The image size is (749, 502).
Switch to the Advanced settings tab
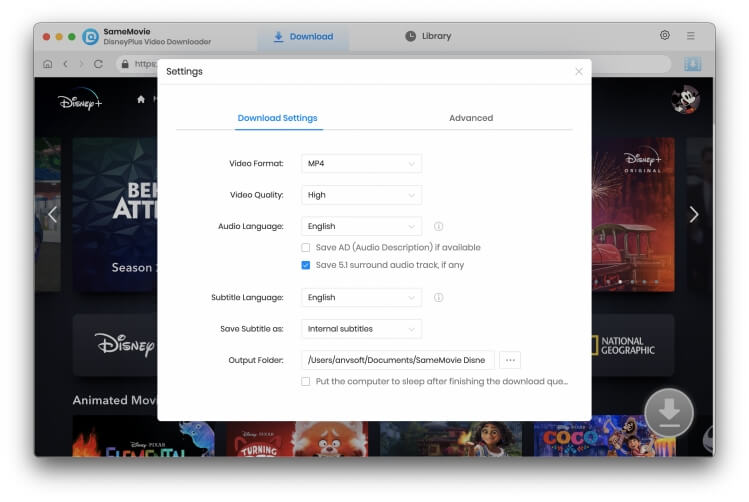point(470,118)
